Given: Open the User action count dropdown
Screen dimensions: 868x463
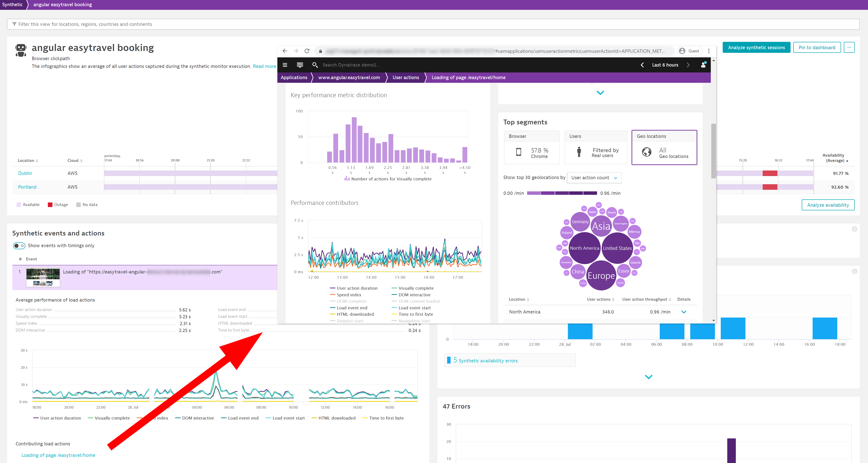Looking at the screenshot, I should [x=594, y=178].
